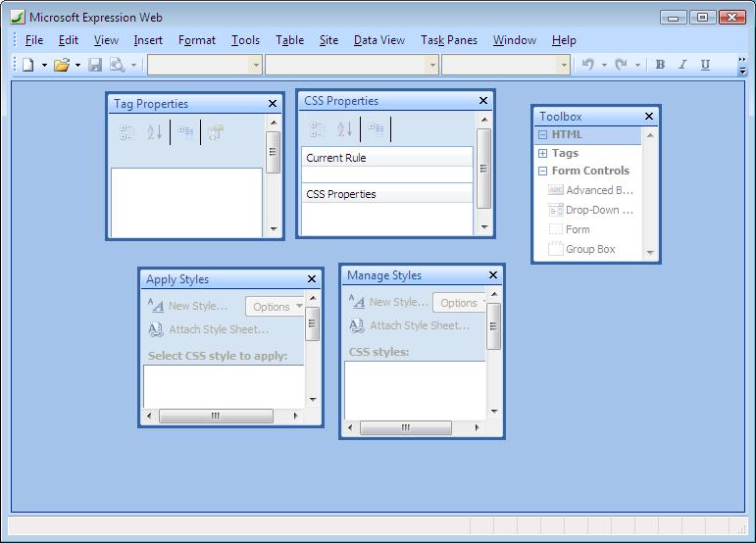
Task: Select the CSS Properties section header row
Action: click(387, 194)
